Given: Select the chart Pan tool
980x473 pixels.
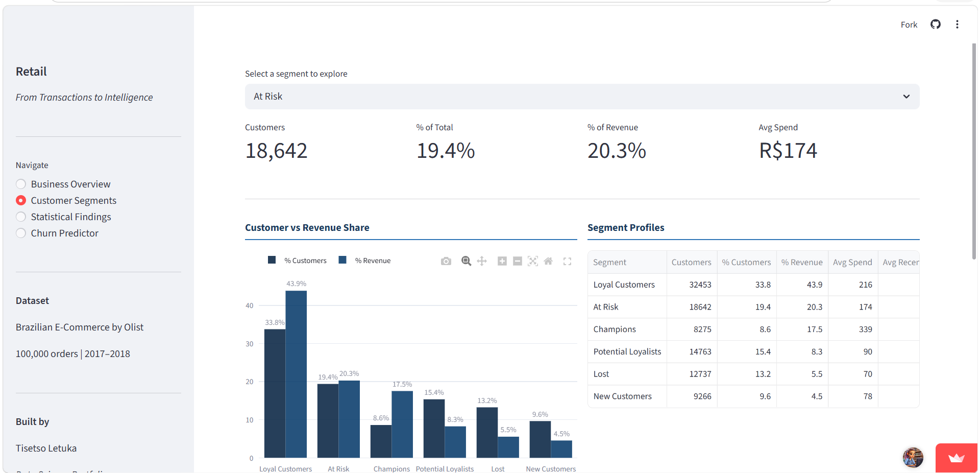Looking at the screenshot, I should pyautogui.click(x=482, y=261).
